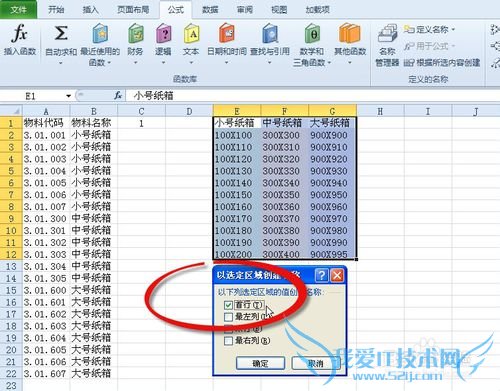Click the Select All corner triangle
This screenshot has width=500, height=391.
point(11,111)
